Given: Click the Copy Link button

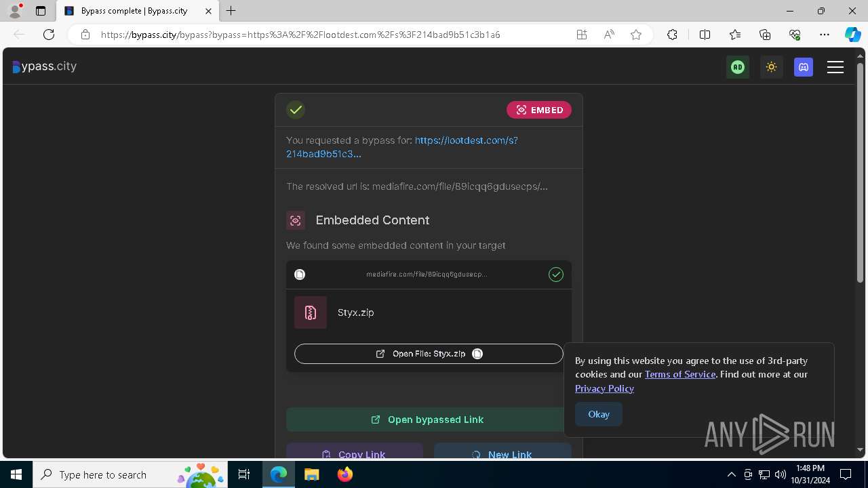Looking at the screenshot, I should pos(354,452).
